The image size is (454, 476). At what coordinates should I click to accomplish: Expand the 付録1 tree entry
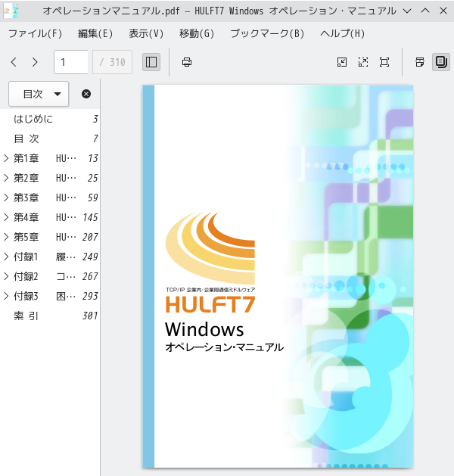point(6,257)
